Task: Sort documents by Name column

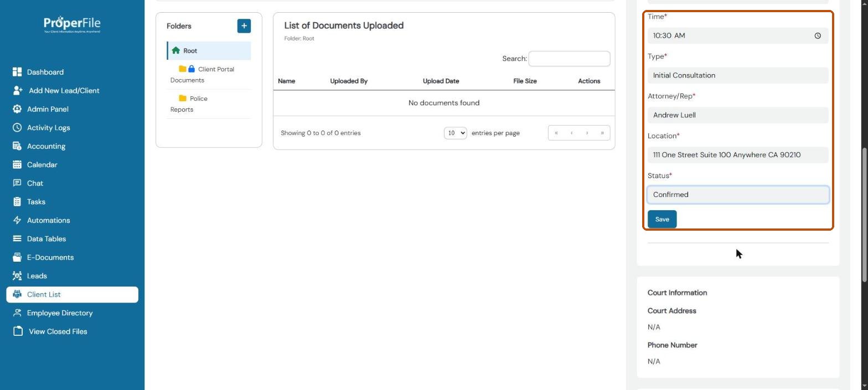Action: [x=286, y=81]
